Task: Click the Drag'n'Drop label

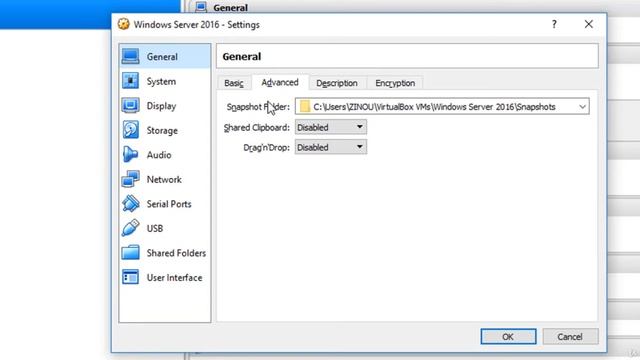Action: click(x=266, y=147)
